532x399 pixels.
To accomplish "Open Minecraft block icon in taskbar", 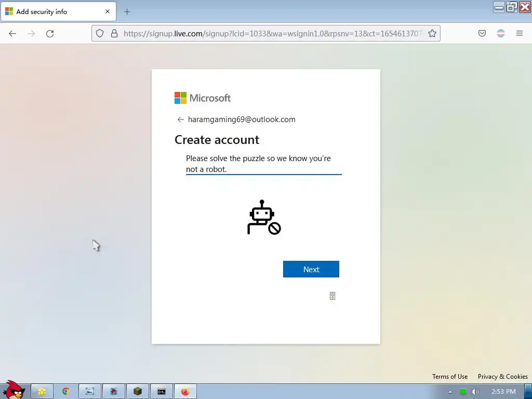I will pyautogui.click(x=137, y=392).
